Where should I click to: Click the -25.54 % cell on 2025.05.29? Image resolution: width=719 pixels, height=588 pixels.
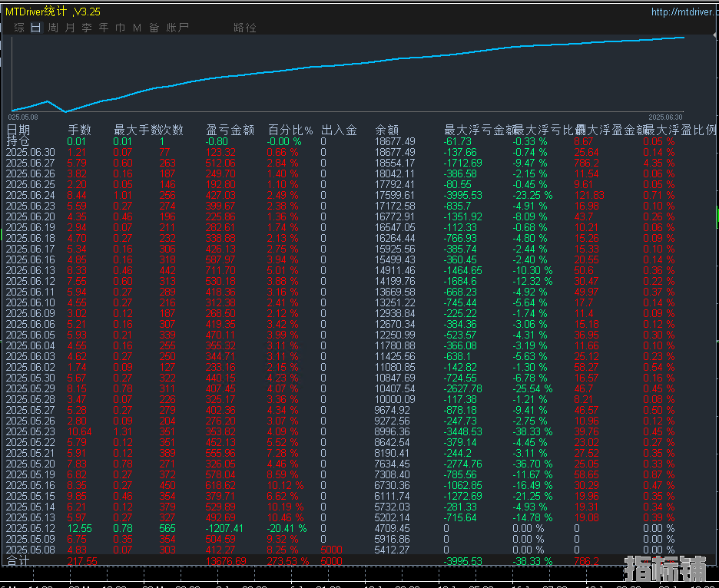532,388
